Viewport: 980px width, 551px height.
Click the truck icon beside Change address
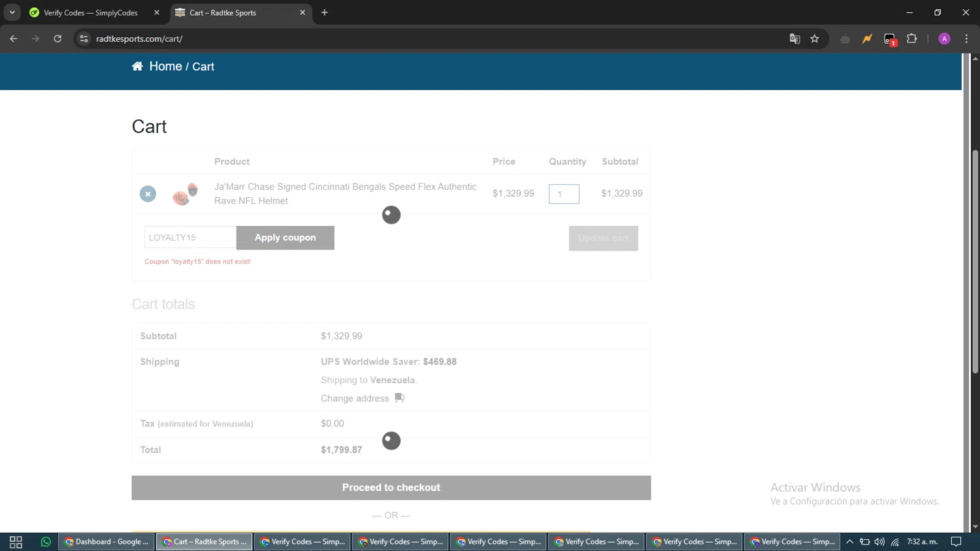pos(400,398)
